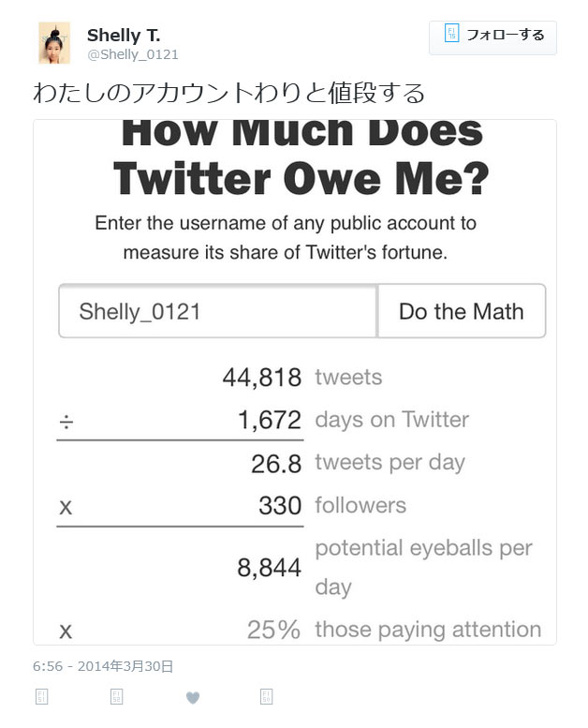Click the フォローする follow button text
Image resolution: width=588 pixels, height=728 pixels.
tap(505, 35)
